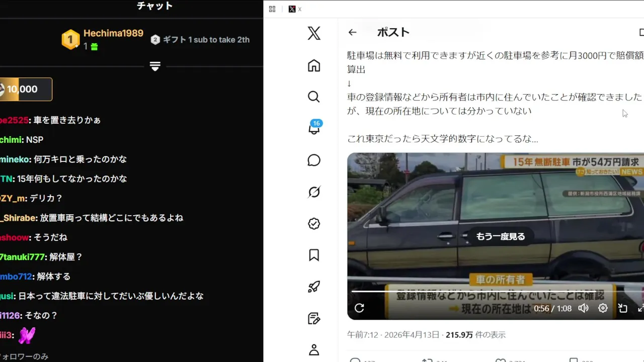The image size is (644, 362).
Task: Click chat message 放置車両って結構どこにでもあるよね
Action: coord(112,218)
